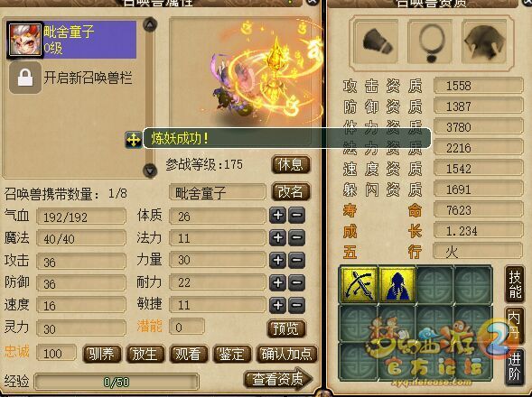The height and width of the screenshot is (397, 532).
Task: Click pet list scroll-down arrow
Action: coord(150,170)
